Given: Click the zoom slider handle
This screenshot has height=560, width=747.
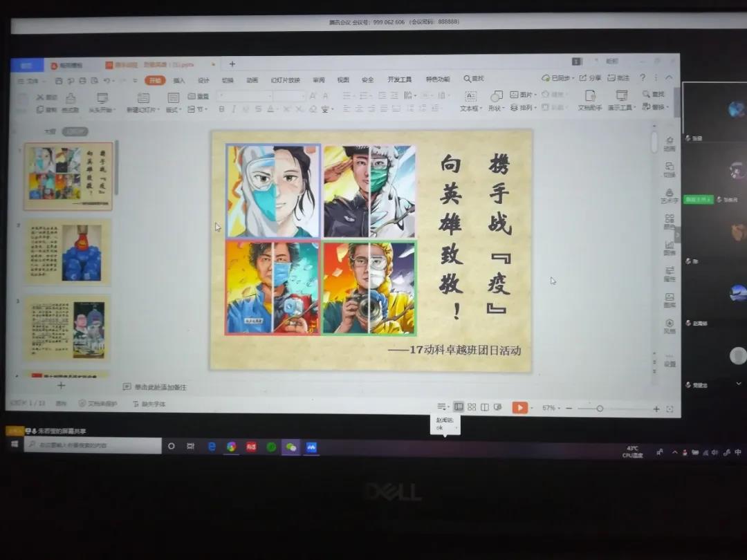Looking at the screenshot, I should pos(600,409).
